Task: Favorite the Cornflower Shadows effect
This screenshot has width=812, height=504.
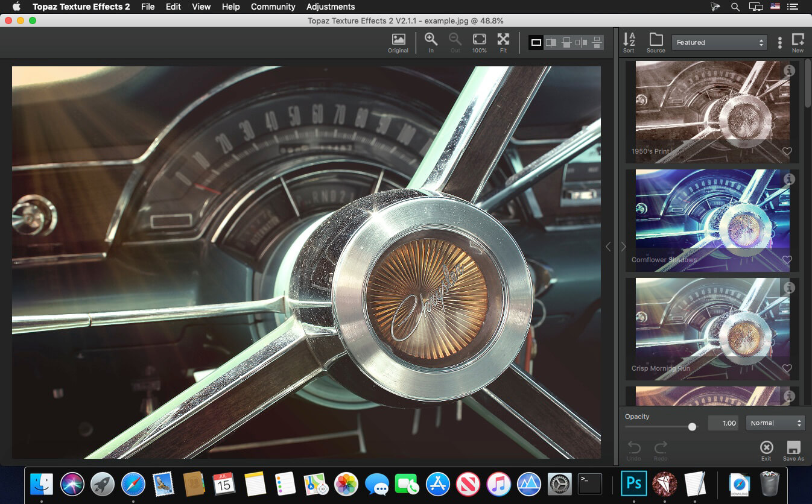Action: click(x=787, y=260)
